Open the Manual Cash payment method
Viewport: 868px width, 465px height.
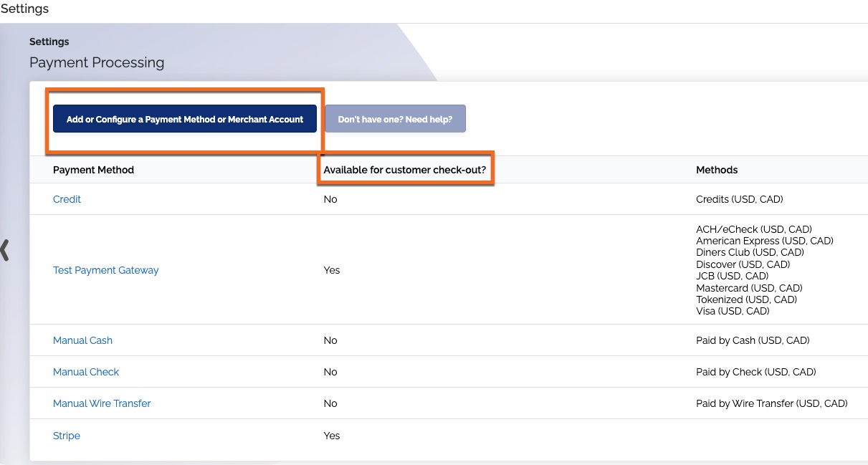pos(82,340)
